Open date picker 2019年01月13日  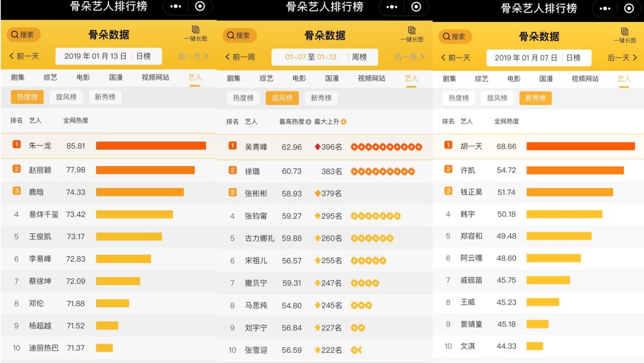pos(95,56)
